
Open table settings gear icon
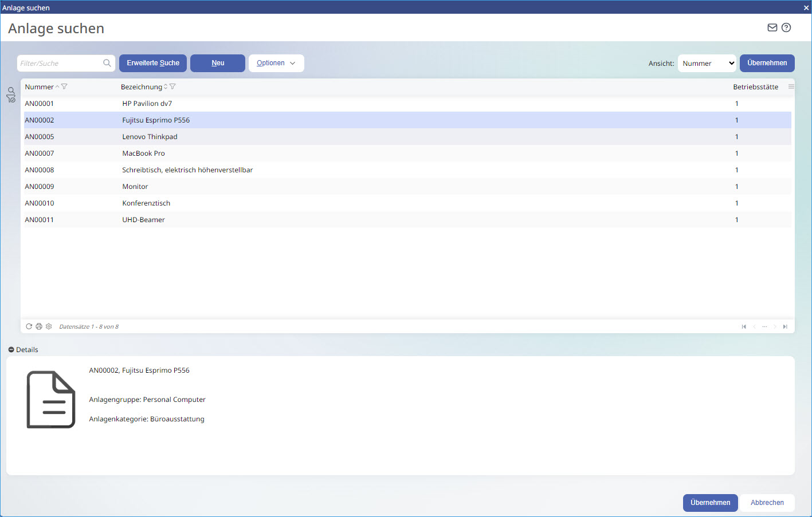click(x=49, y=326)
